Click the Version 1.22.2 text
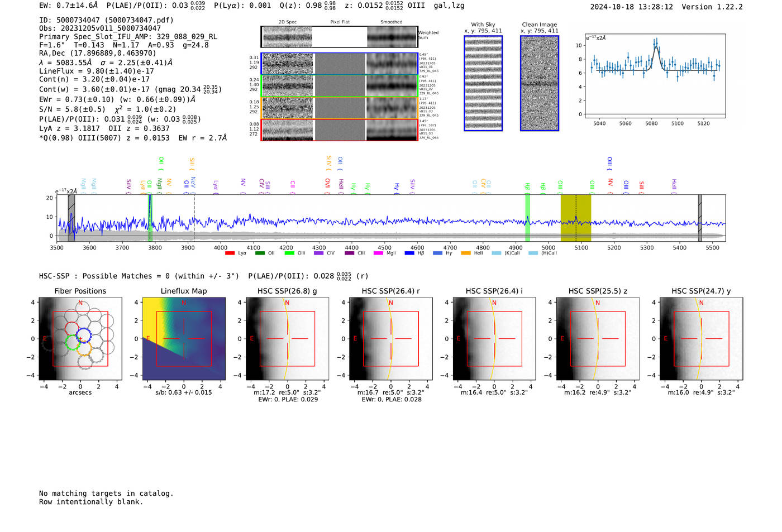Viewport: 782px width, 532px height. coord(712,7)
